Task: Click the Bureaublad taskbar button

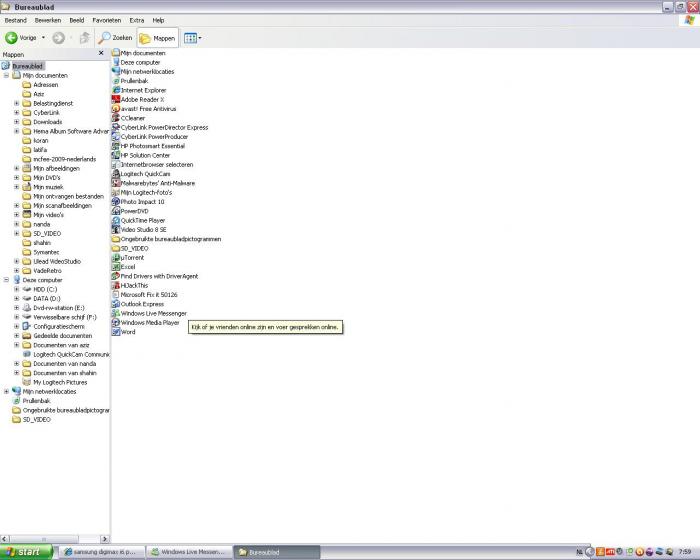Action: [x=277, y=552]
